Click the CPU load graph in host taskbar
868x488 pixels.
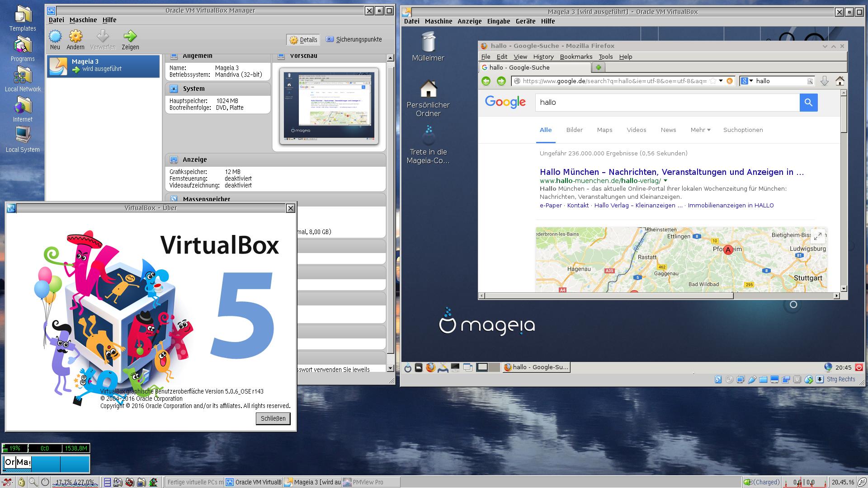click(75, 482)
